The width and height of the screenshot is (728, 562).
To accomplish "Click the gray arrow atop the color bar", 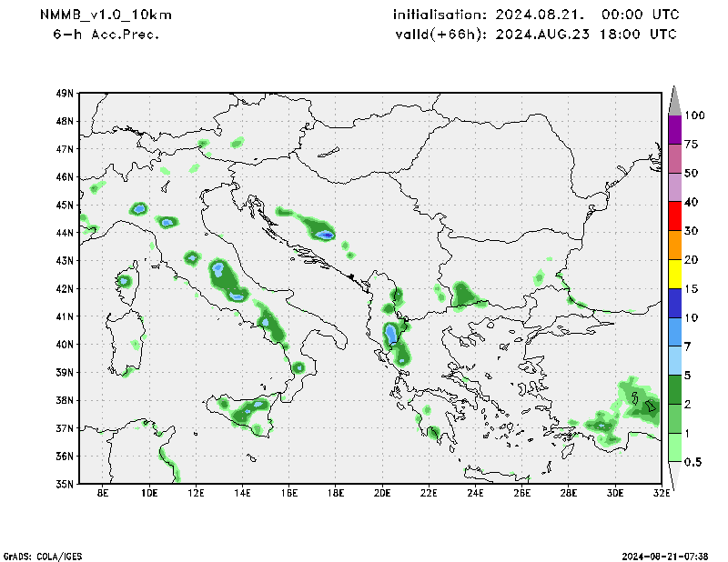I will pyautogui.click(x=675, y=100).
